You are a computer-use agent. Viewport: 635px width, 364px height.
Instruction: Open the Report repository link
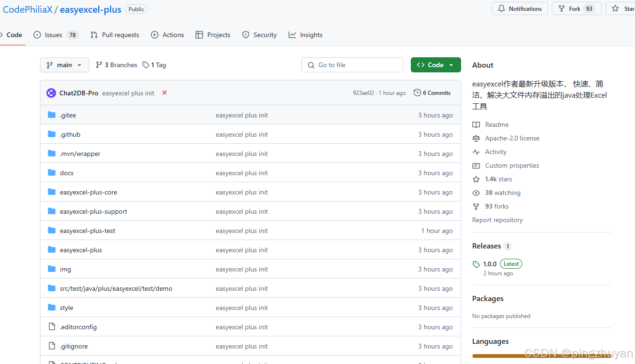(x=497, y=220)
